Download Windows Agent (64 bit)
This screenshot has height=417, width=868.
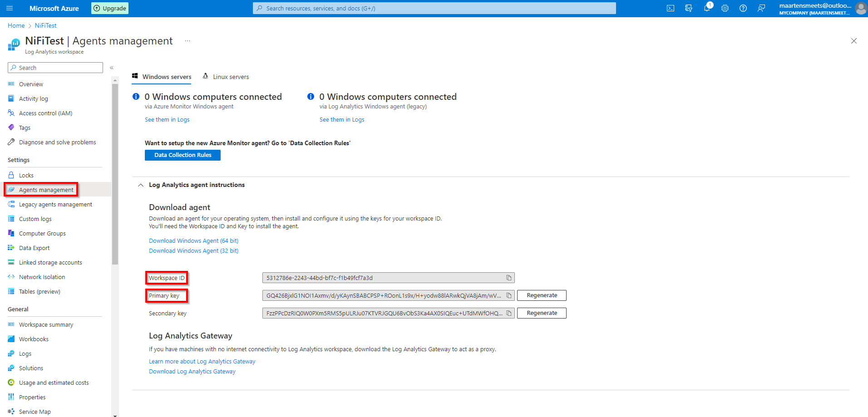pos(193,241)
